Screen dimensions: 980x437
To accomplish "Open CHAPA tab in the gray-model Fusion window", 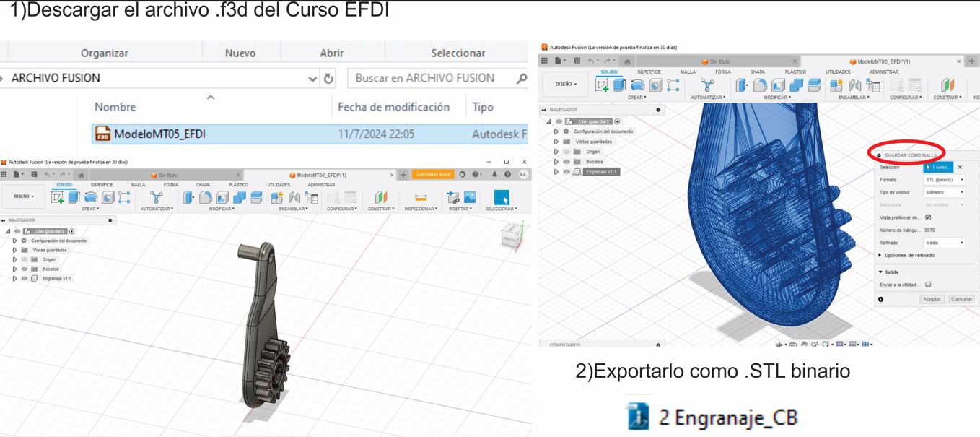I will (203, 184).
